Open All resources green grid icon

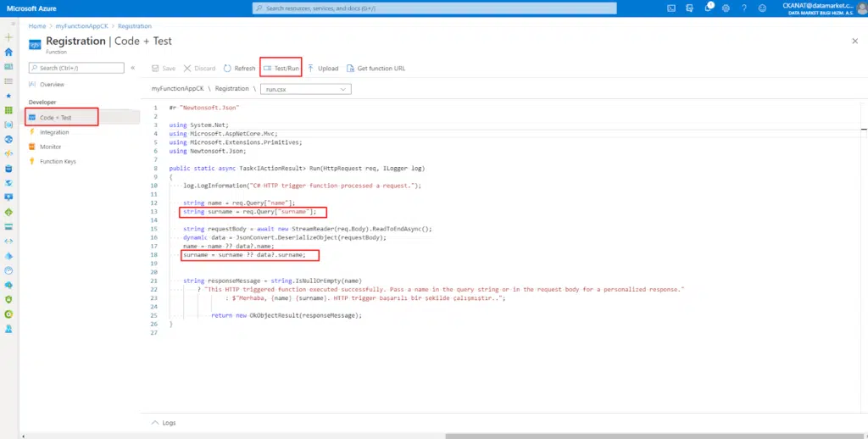coord(8,110)
